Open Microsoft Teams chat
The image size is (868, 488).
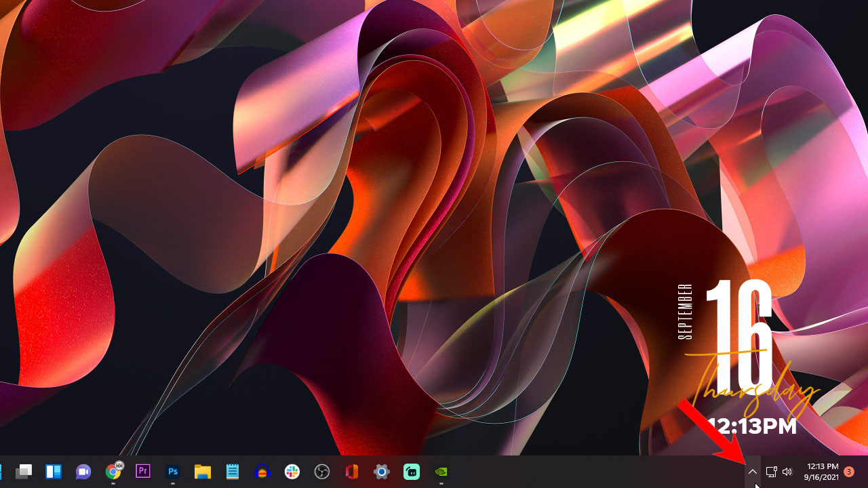(x=83, y=471)
